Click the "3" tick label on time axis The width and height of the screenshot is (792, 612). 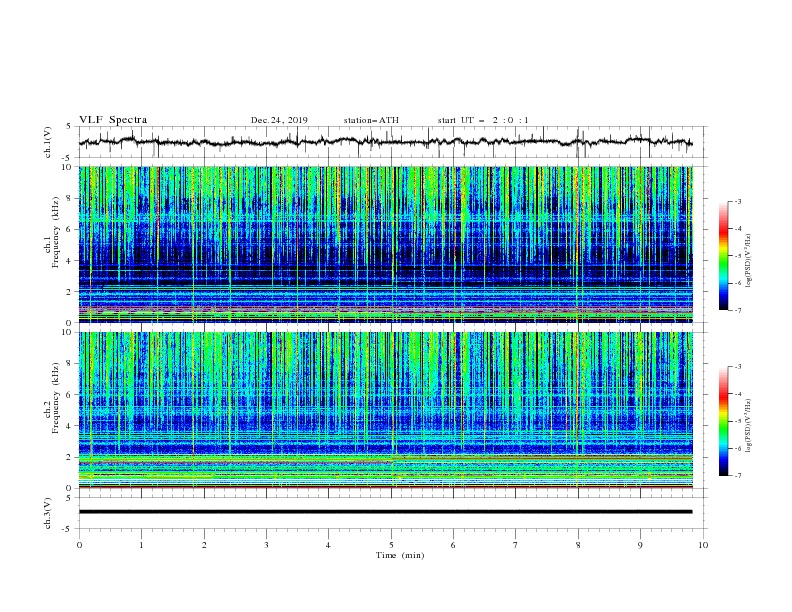pos(266,545)
